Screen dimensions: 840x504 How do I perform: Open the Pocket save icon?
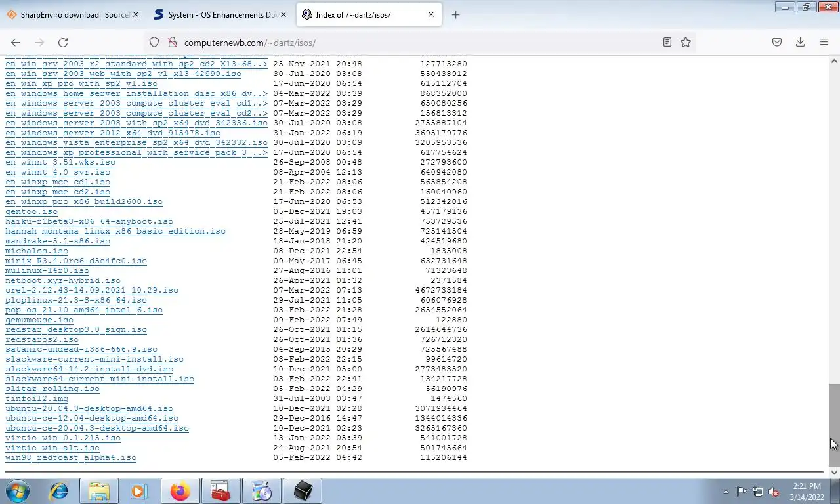pos(777,42)
